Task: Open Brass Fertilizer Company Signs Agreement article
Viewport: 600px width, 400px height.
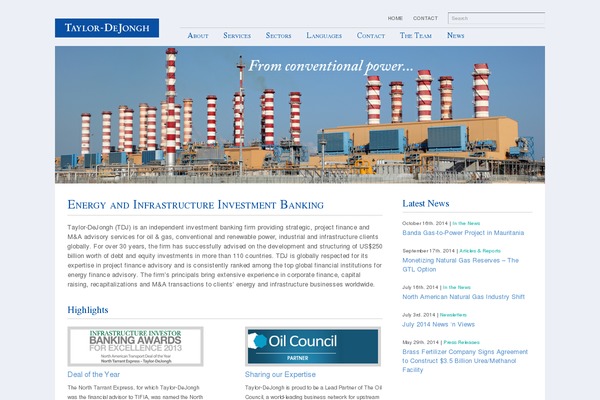Action: click(x=465, y=361)
